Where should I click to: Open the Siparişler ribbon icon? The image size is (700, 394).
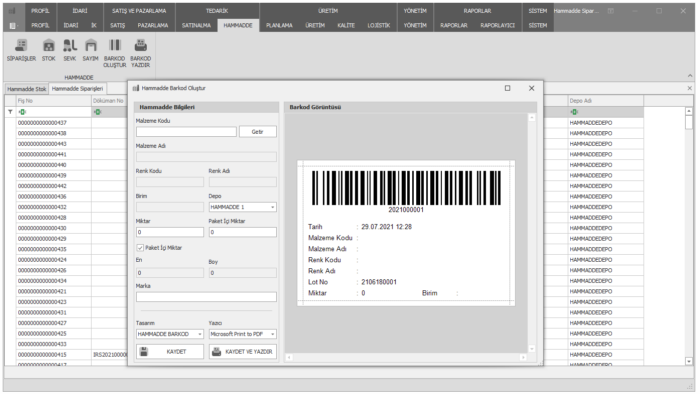pyautogui.click(x=21, y=50)
